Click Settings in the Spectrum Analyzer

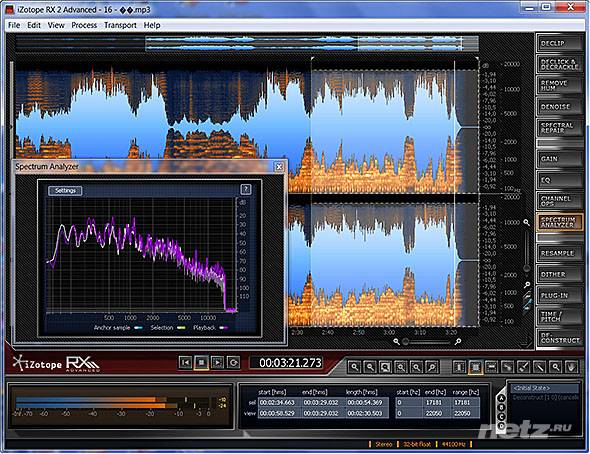tap(65, 191)
